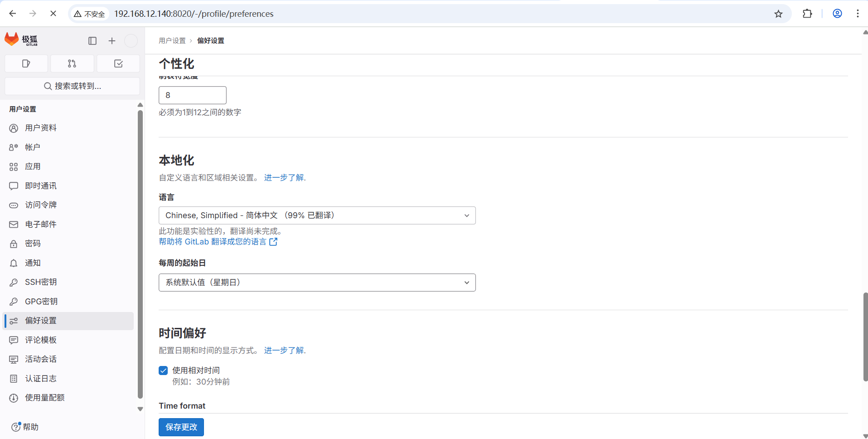Click the 用户设置 sidebar heading
The image size is (868, 439).
pos(23,109)
